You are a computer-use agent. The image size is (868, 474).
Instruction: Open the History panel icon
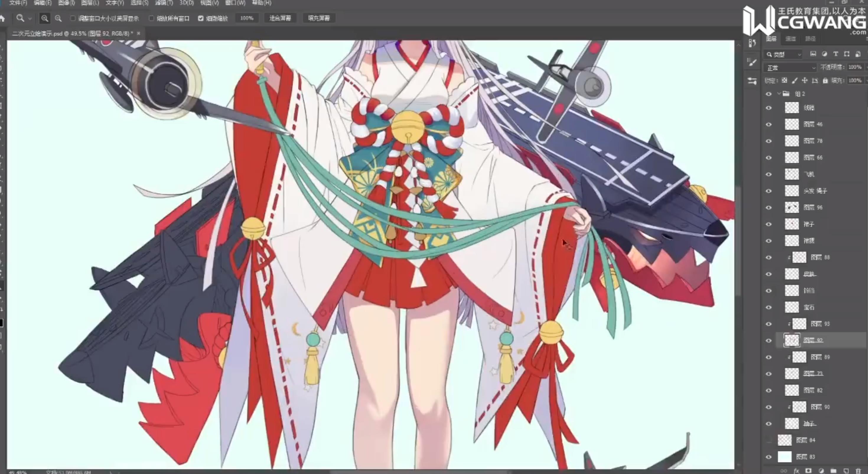(x=752, y=43)
